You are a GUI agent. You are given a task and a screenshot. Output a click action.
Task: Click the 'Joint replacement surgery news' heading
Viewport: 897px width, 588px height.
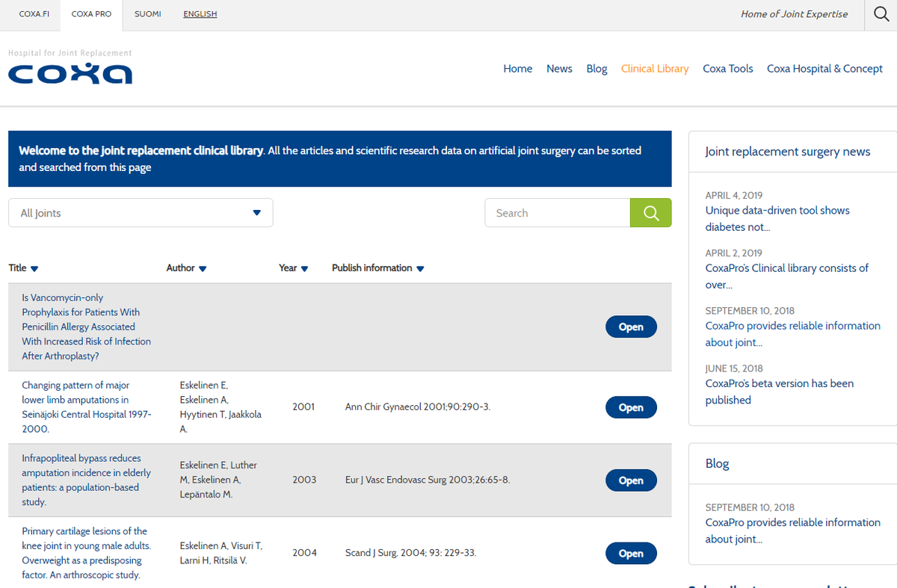coord(788,152)
